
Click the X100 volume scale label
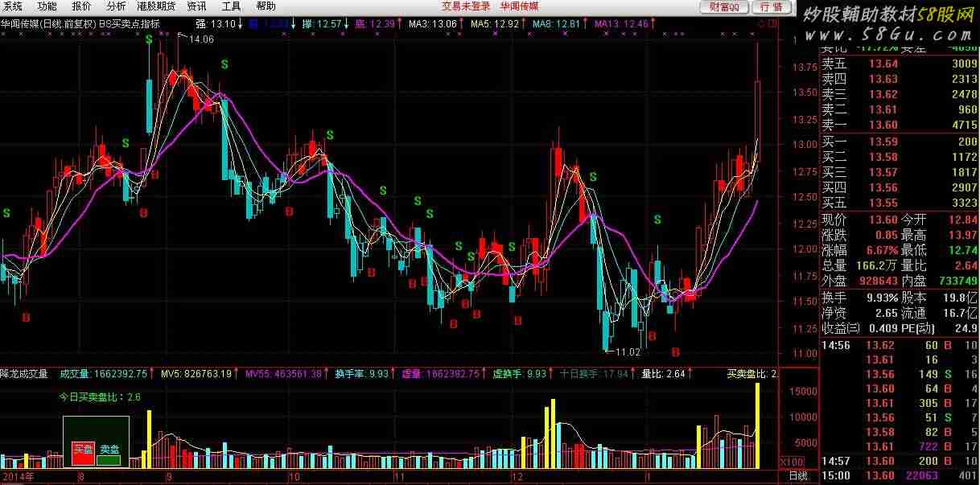(x=791, y=462)
